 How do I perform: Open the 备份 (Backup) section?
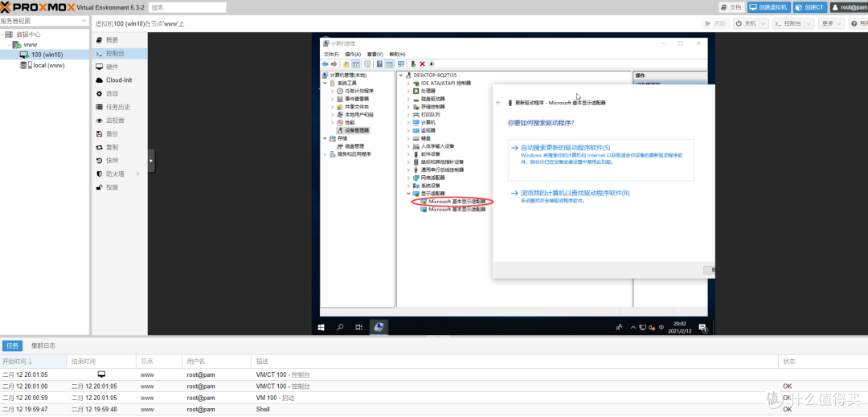(112, 133)
